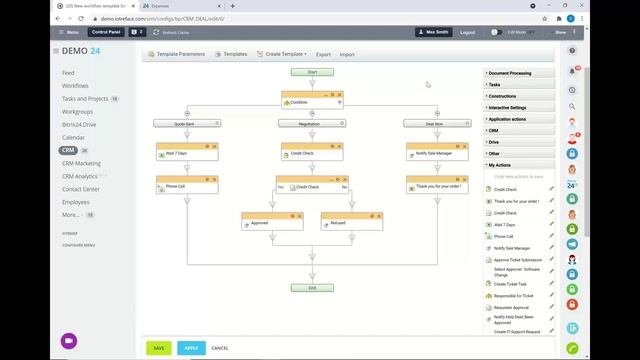This screenshot has width=640, height=360.
Task: Delete the Refused block
Action: (x=379, y=216)
